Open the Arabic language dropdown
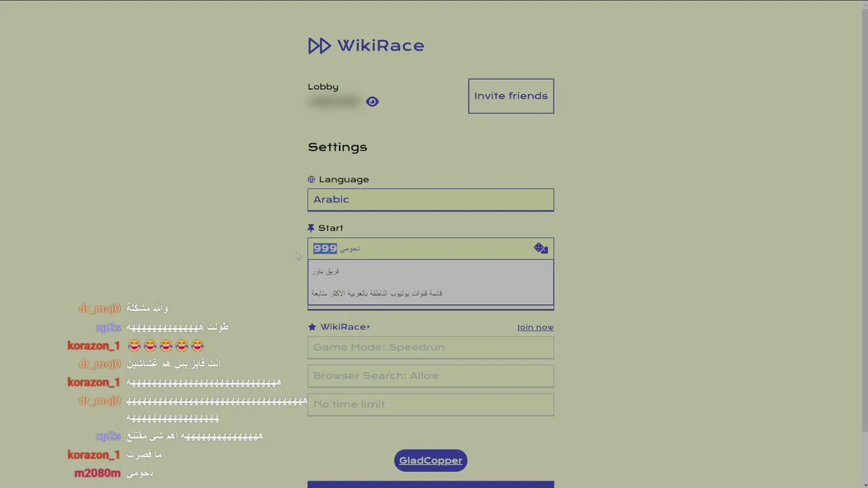The width and height of the screenshot is (868, 488). click(x=431, y=200)
